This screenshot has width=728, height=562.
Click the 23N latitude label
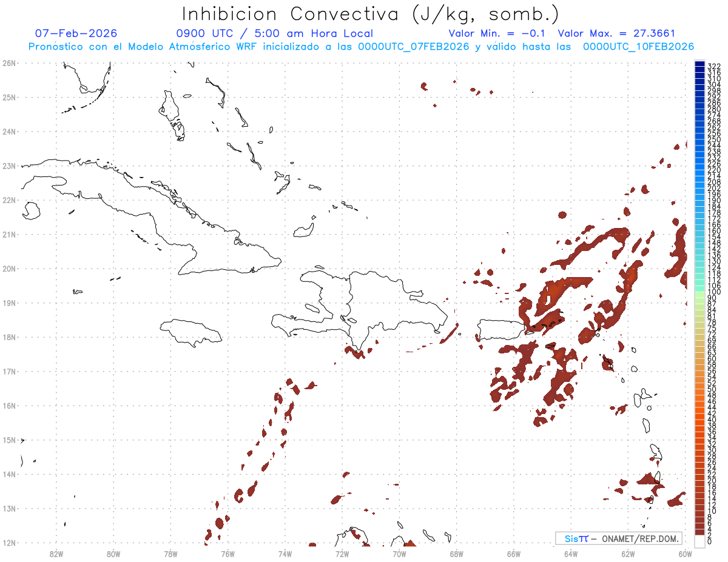[x=8, y=166]
